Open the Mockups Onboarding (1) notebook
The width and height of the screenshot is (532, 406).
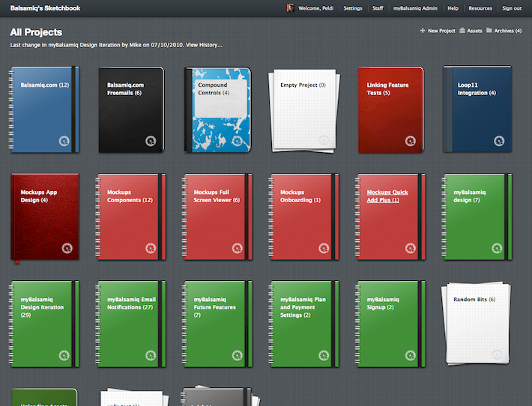pos(303,217)
